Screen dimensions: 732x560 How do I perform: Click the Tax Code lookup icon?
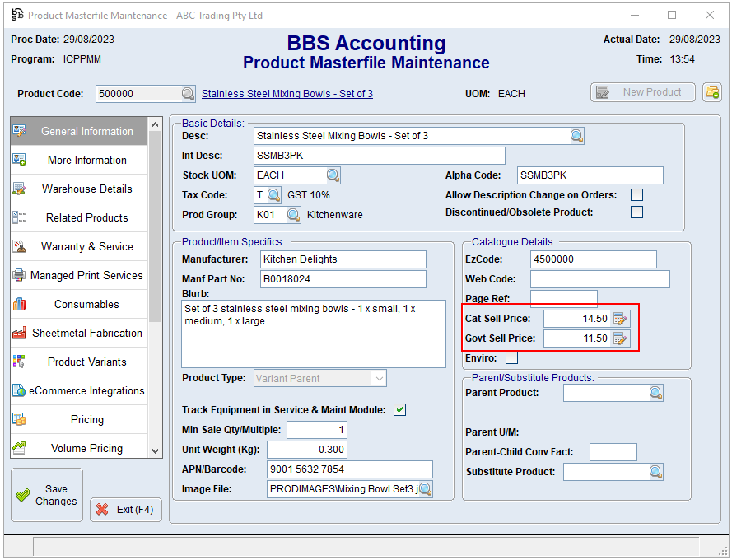[x=273, y=195]
